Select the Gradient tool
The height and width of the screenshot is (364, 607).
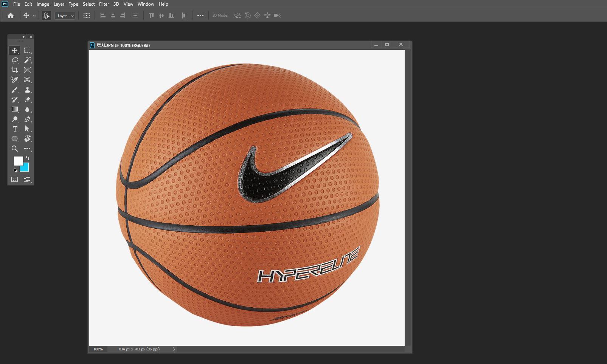[x=14, y=109]
